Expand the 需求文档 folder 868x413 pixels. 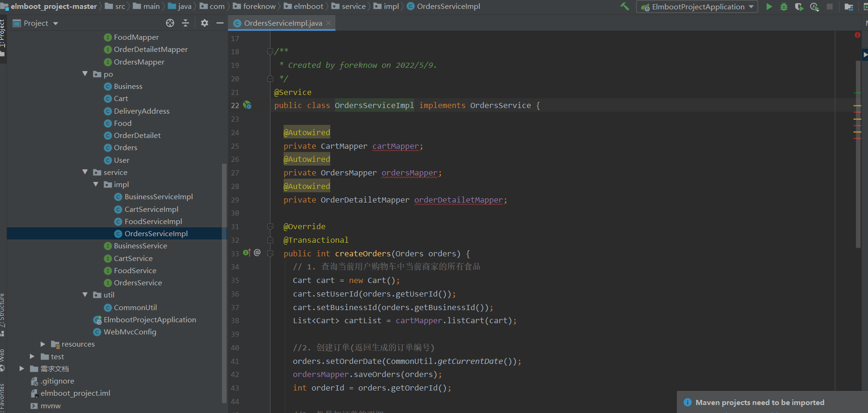pos(21,369)
